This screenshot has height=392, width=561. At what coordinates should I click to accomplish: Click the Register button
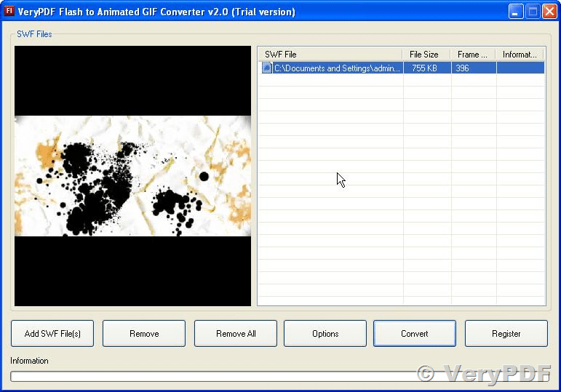click(x=506, y=333)
